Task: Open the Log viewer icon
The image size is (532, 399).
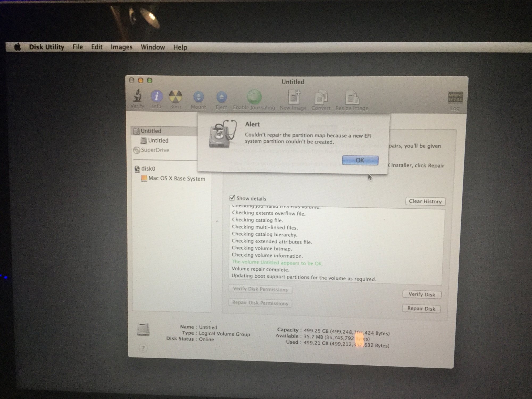Action: (455, 98)
